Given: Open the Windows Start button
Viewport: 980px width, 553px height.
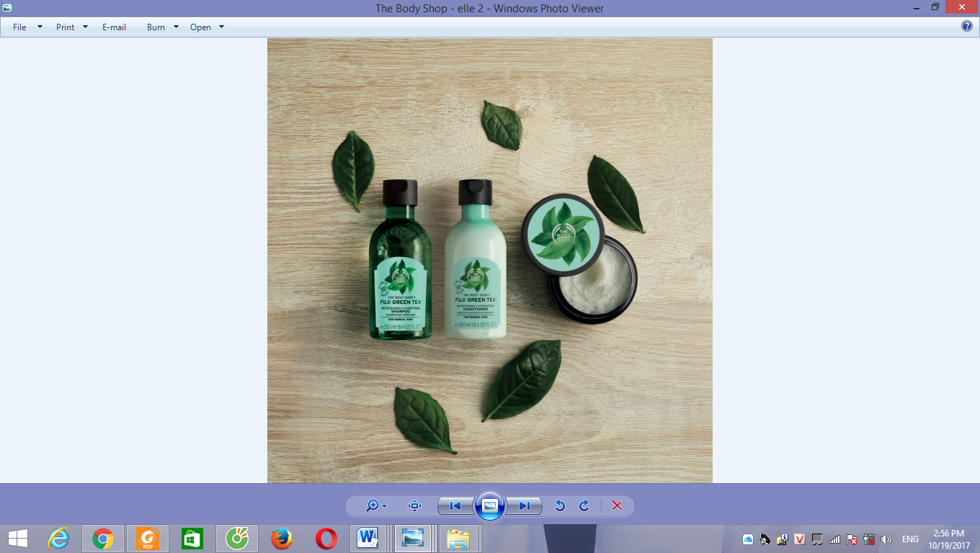Looking at the screenshot, I should (x=18, y=539).
